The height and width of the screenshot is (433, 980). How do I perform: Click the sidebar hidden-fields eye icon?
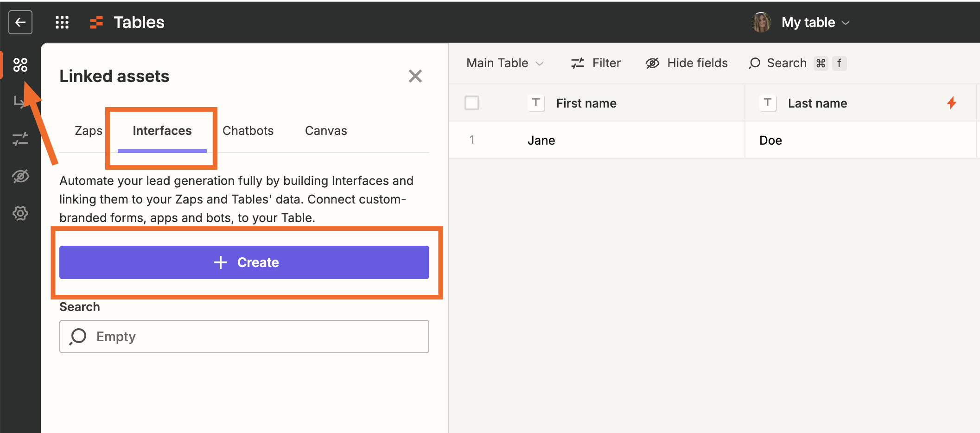tap(20, 176)
